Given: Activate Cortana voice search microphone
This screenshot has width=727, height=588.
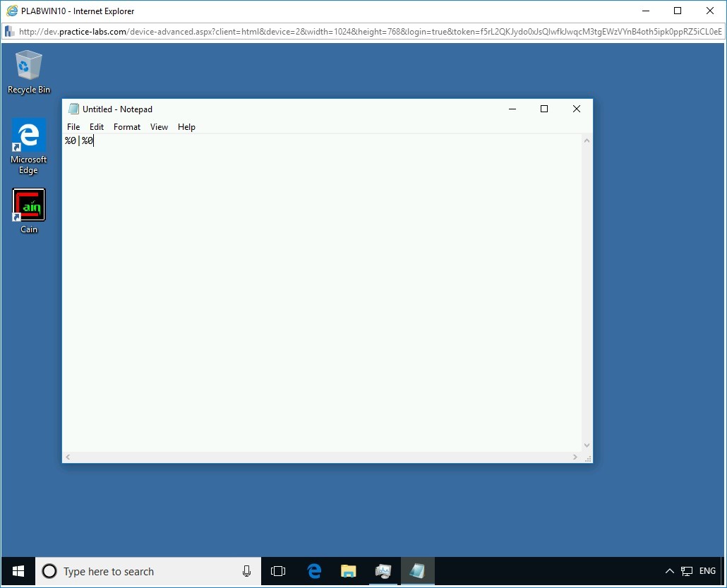Looking at the screenshot, I should click(x=246, y=571).
